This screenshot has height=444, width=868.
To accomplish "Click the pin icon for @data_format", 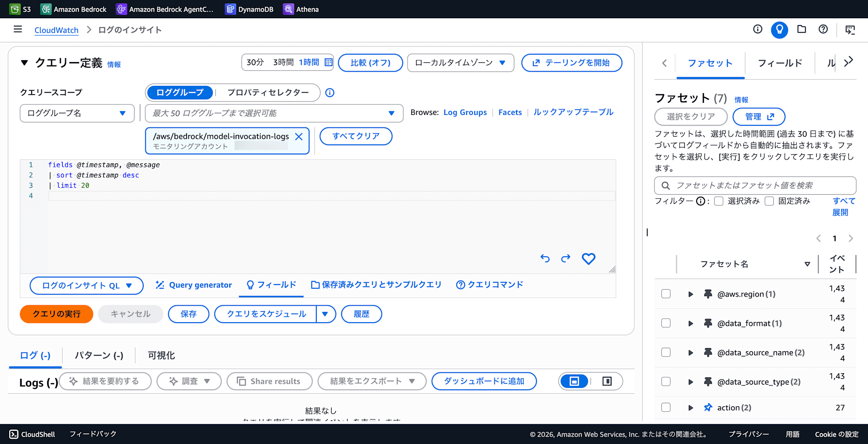I will point(708,323).
